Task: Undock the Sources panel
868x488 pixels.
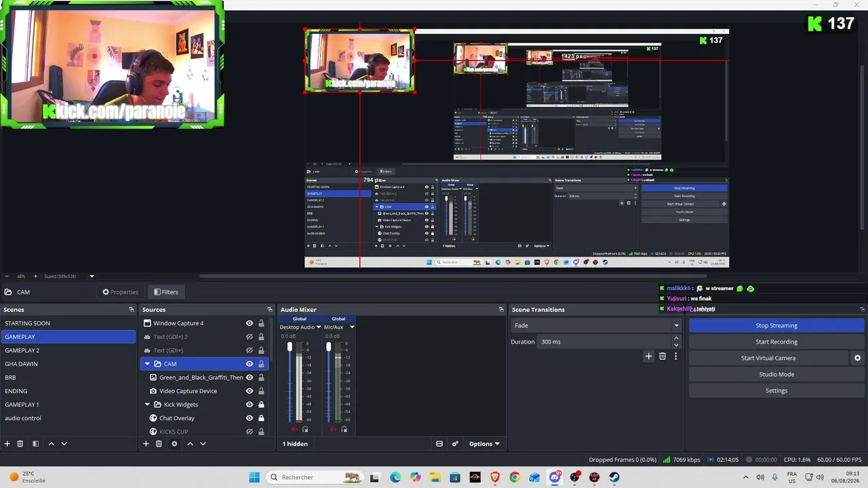Action: coord(270,310)
